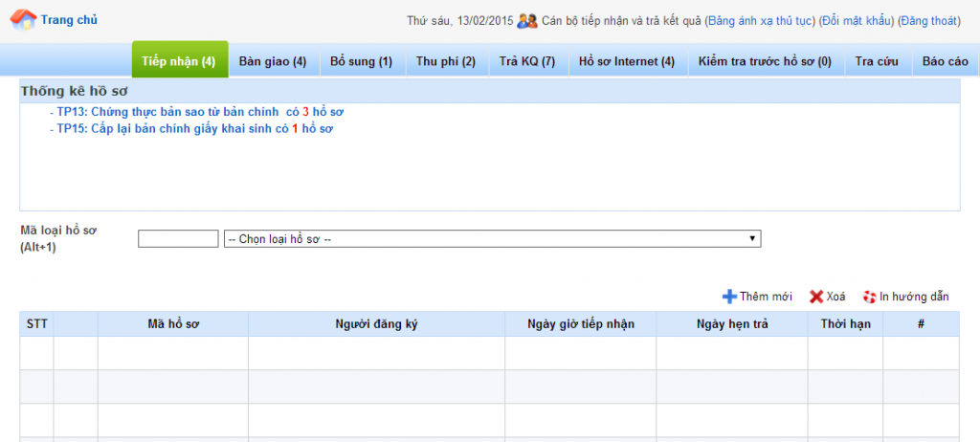980x442 pixels.
Task: Click the Thêm mới button label
Action: (x=766, y=297)
